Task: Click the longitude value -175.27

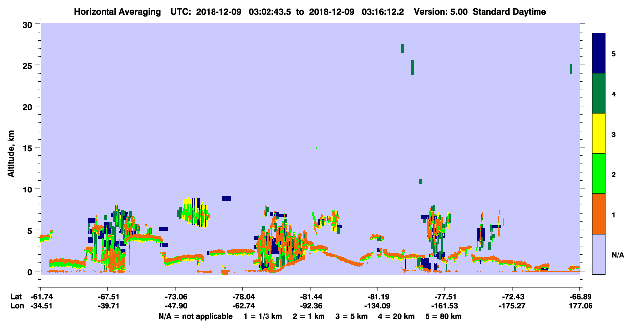Action: [x=512, y=306]
